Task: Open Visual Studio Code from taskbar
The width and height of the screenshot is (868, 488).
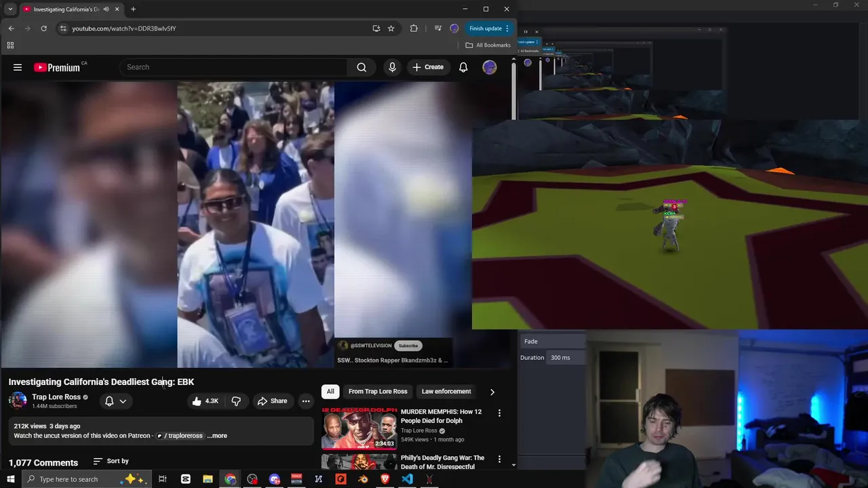Action: 407,479
